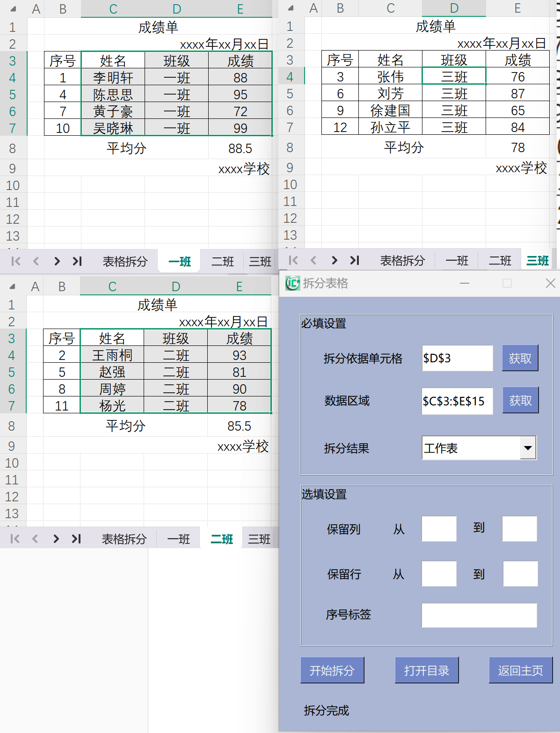Image resolution: width=560 pixels, height=733 pixels.
Task: Click the 开始拆分 button
Action: tap(332, 670)
